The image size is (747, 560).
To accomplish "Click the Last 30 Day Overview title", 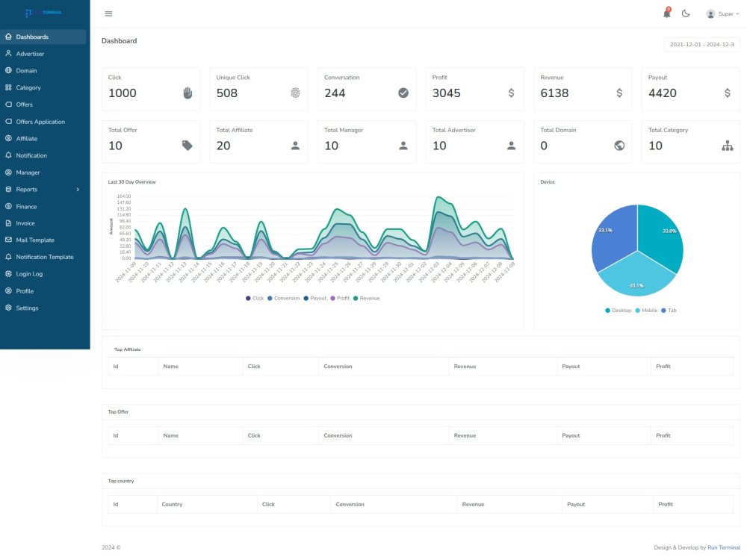I will (132, 182).
